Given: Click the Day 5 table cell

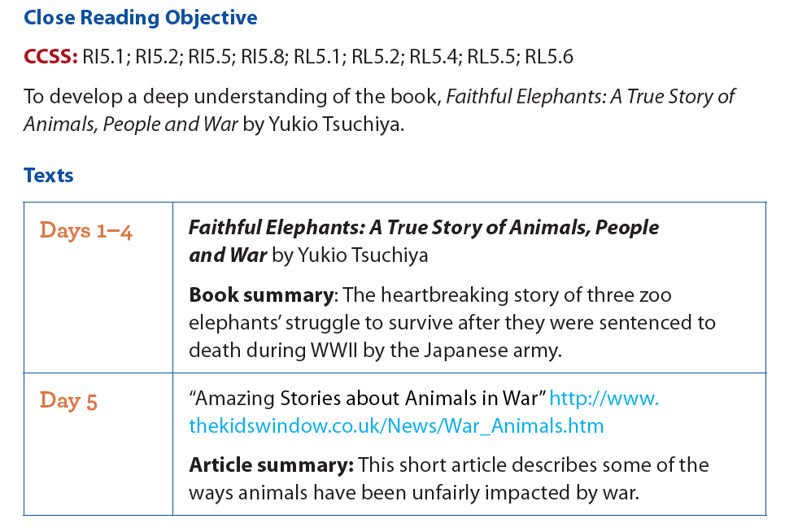Looking at the screenshot, I should point(98,444).
